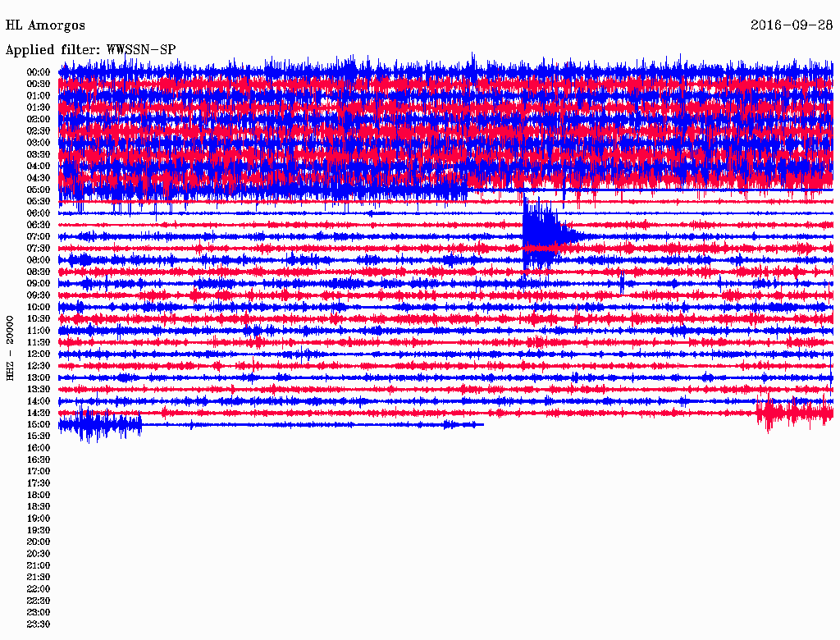Click the 07:30 time label
Viewport: 840px width, 640px height.
pyautogui.click(x=39, y=249)
